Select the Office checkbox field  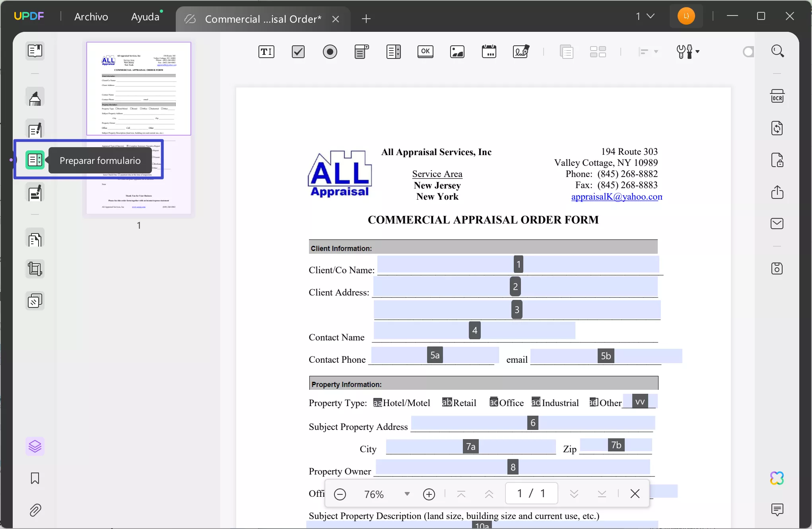tap(493, 402)
